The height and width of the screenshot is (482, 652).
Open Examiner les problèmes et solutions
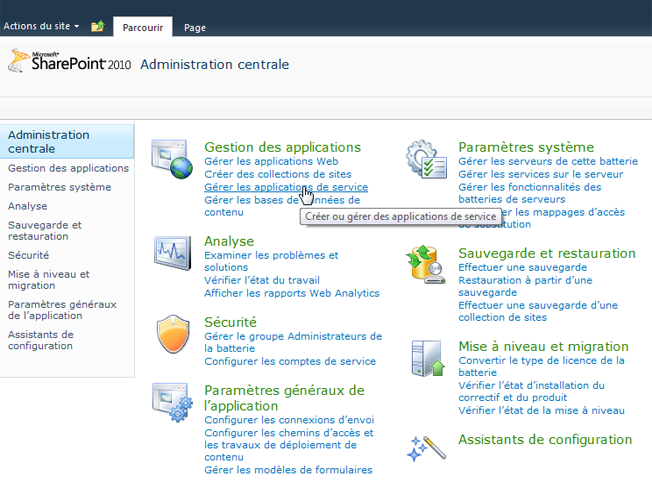click(x=271, y=261)
